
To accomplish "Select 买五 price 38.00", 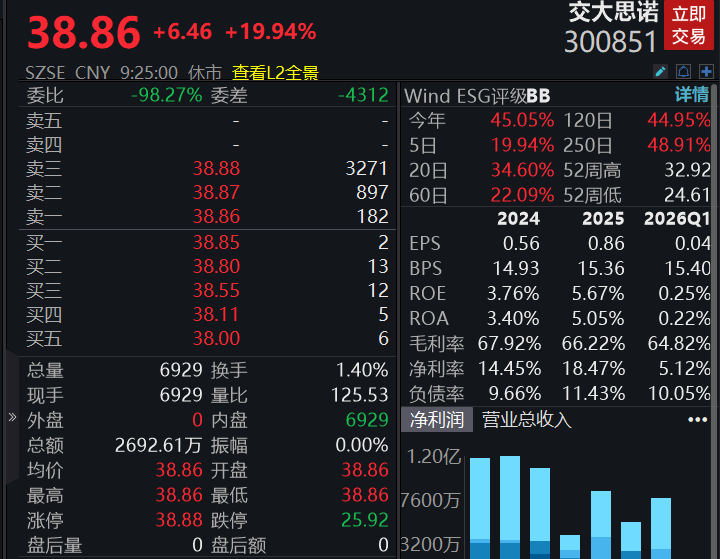I will coord(216,339).
